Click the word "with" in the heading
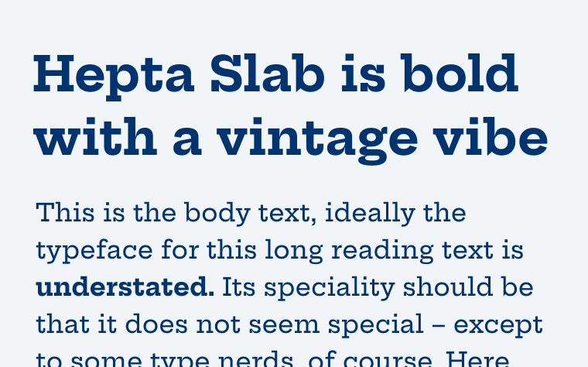The height and width of the screenshot is (367, 588). click(95, 136)
